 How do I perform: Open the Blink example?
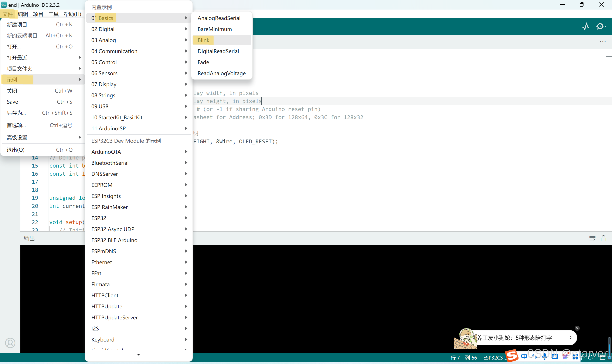point(222,40)
